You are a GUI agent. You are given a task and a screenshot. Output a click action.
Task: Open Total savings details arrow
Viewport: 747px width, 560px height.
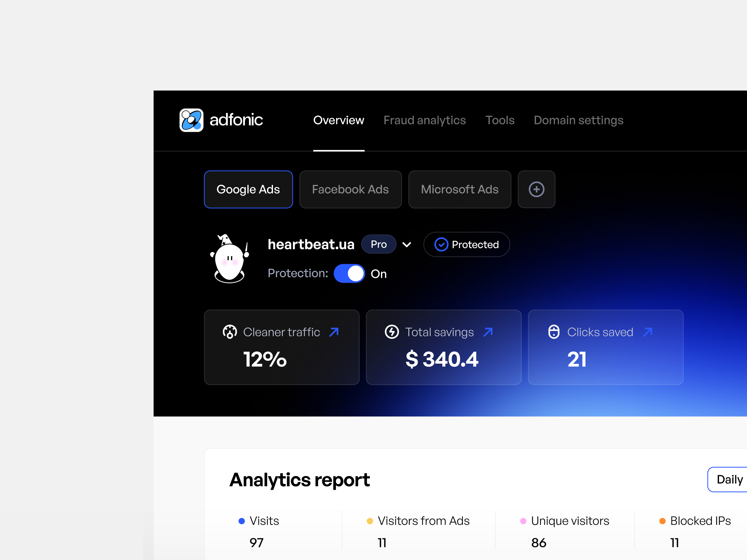coord(488,332)
